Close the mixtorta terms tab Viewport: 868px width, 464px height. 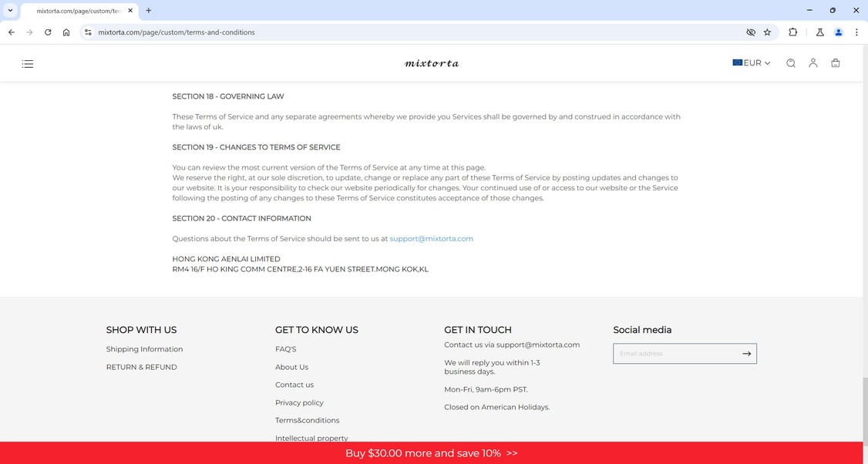[130, 11]
